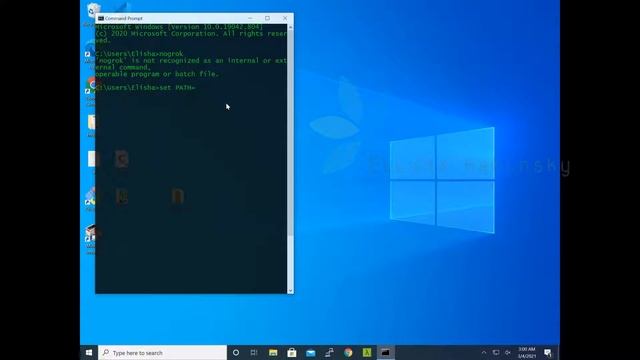
Task: Click the Recycle Bin desktop icon
Action: click(x=92, y=11)
